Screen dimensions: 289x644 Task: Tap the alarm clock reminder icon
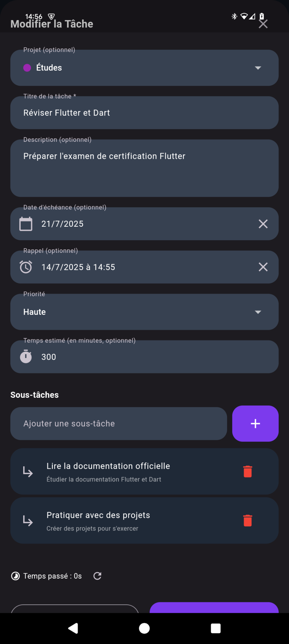pyautogui.click(x=26, y=267)
